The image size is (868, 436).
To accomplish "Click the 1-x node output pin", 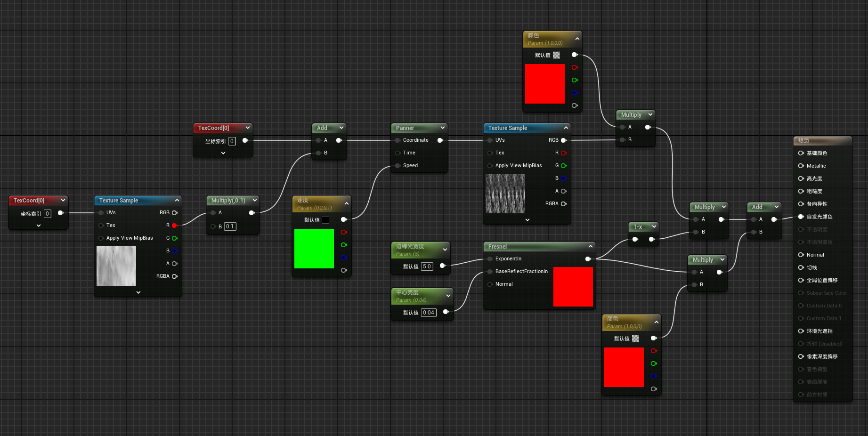I will coord(652,239).
